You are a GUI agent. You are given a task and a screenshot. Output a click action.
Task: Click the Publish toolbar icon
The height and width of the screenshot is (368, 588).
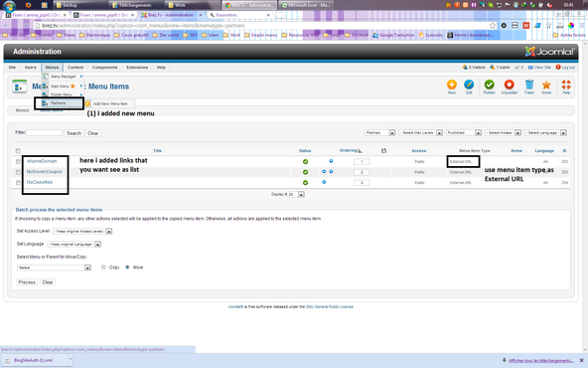click(x=489, y=85)
